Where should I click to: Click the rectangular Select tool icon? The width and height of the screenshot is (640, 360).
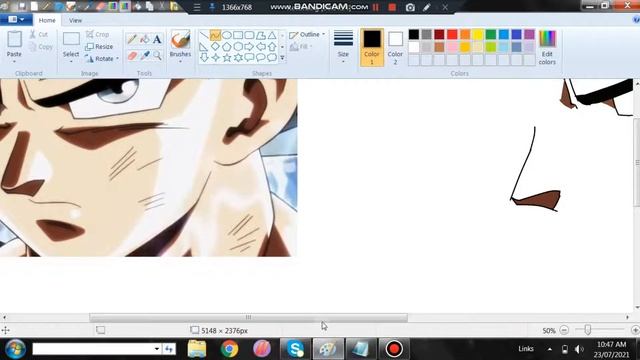click(71, 39)
